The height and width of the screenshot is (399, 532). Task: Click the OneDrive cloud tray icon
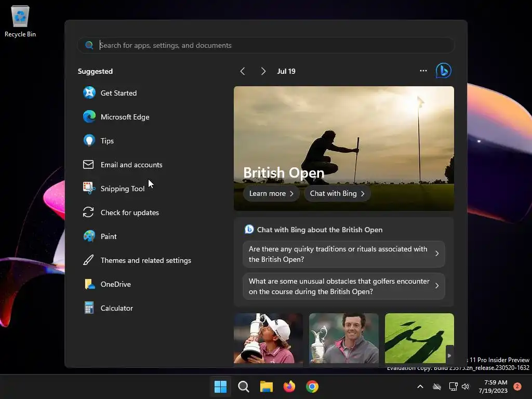click(436, 387)
